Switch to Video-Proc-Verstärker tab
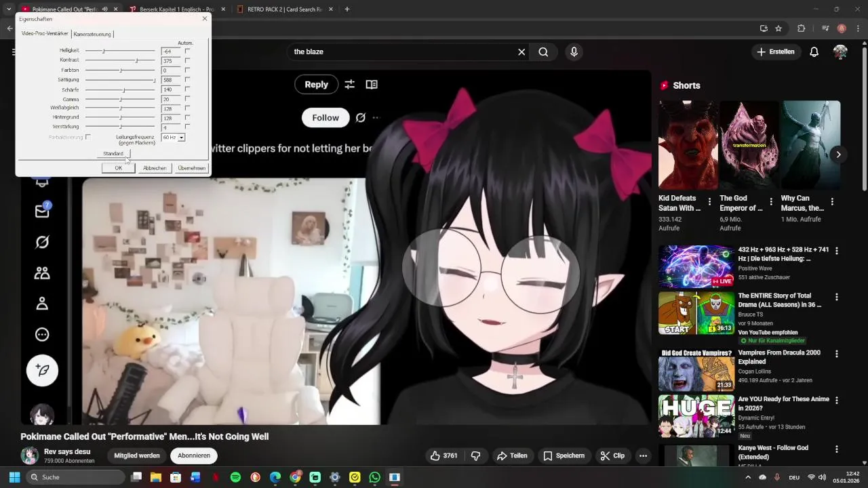The width and height of the screenshot is (868, 488). click(45, 33)
